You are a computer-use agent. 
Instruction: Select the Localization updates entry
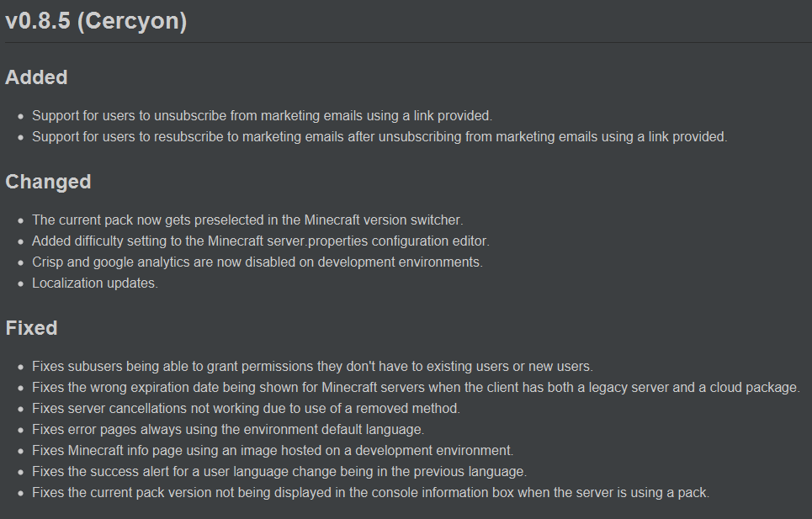tap(94, 283)
